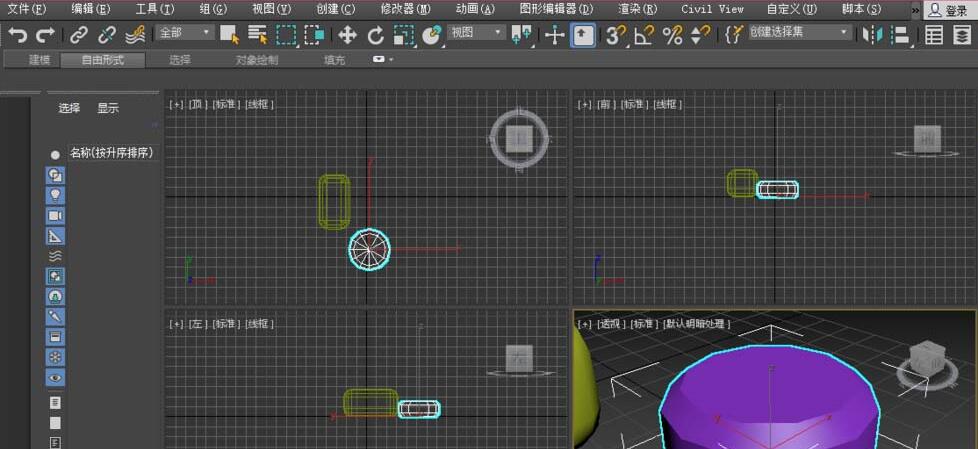This screenshot has height=449, width=978.
Task: Toggle the 3D Snaps icon
Action: click(x=615, y=36)
